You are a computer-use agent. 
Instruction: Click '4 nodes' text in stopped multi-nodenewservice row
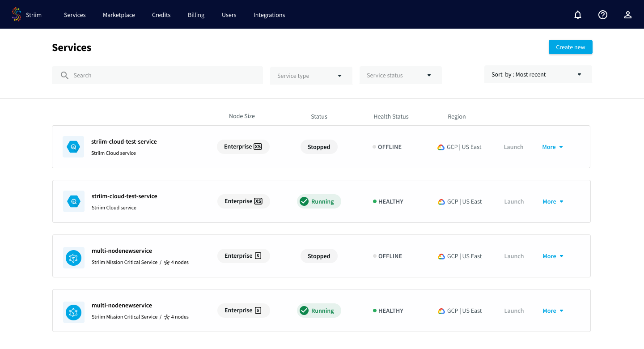click(x=180, y=262)
